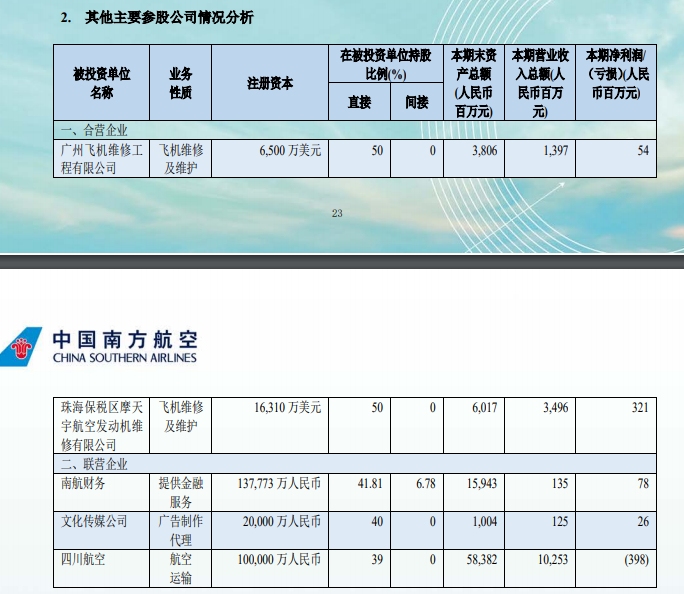Click the 10,253 revenue value

(553, 559)
